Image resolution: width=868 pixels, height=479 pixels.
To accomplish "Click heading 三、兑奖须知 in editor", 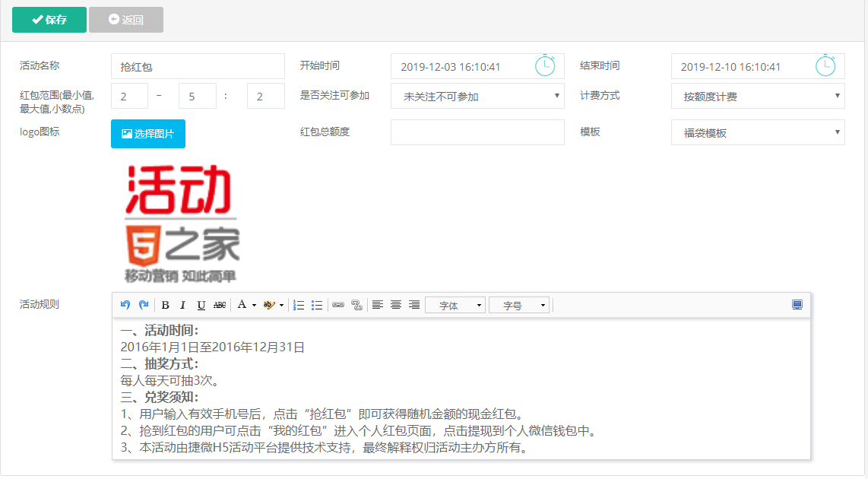I will point(160,397).
